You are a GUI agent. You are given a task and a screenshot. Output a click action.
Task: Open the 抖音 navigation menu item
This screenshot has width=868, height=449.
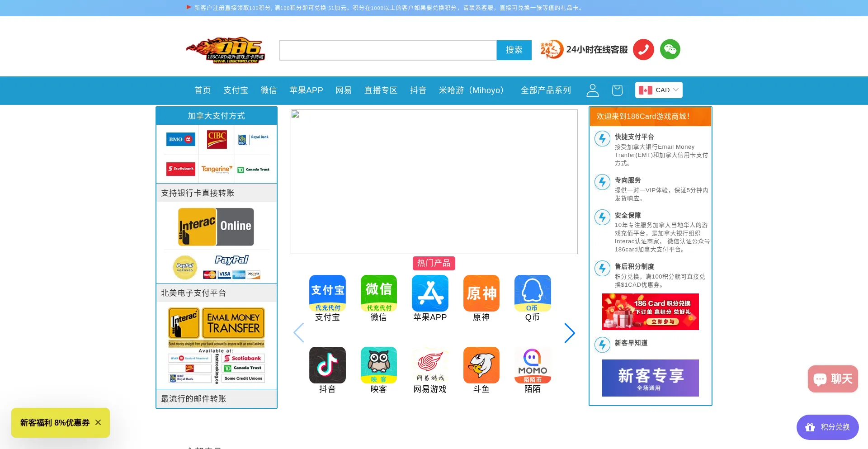pos(418,90)
